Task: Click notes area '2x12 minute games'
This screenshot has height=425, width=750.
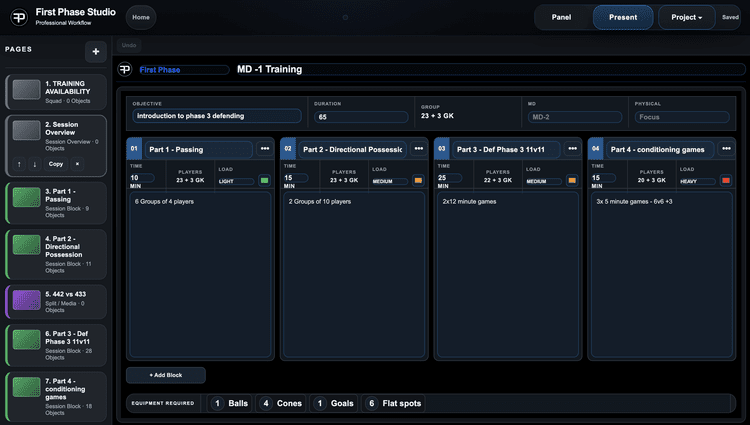Action: pos(508,275)
